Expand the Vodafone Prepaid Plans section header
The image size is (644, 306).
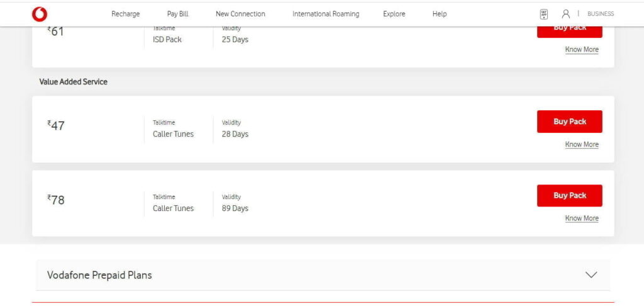(323, 275)
